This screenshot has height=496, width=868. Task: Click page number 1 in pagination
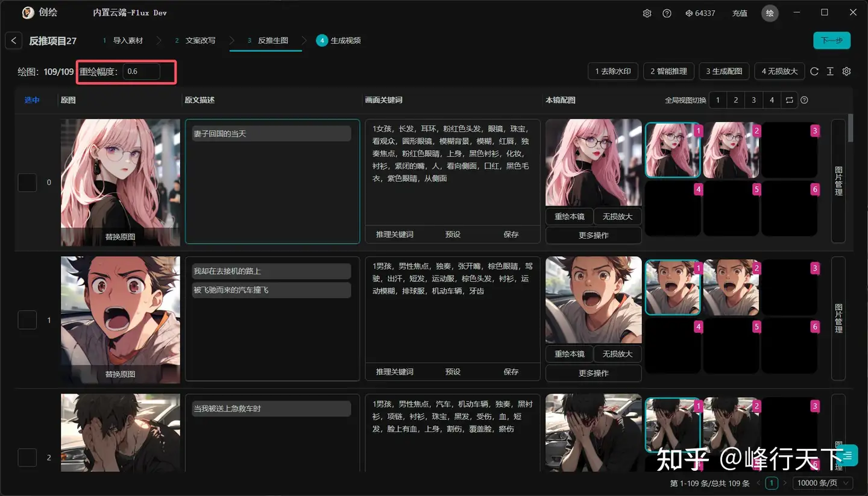772,483
